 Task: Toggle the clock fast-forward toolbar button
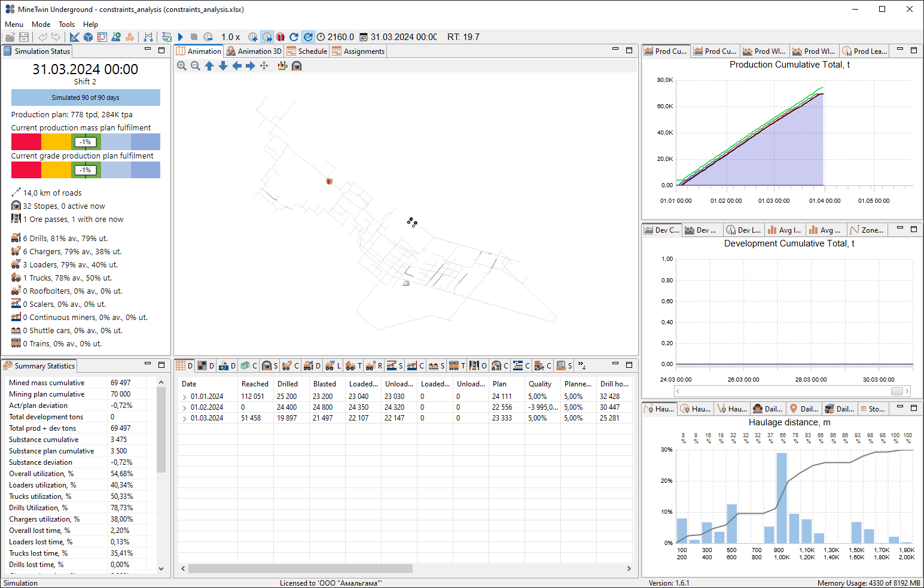coord(267,37)
